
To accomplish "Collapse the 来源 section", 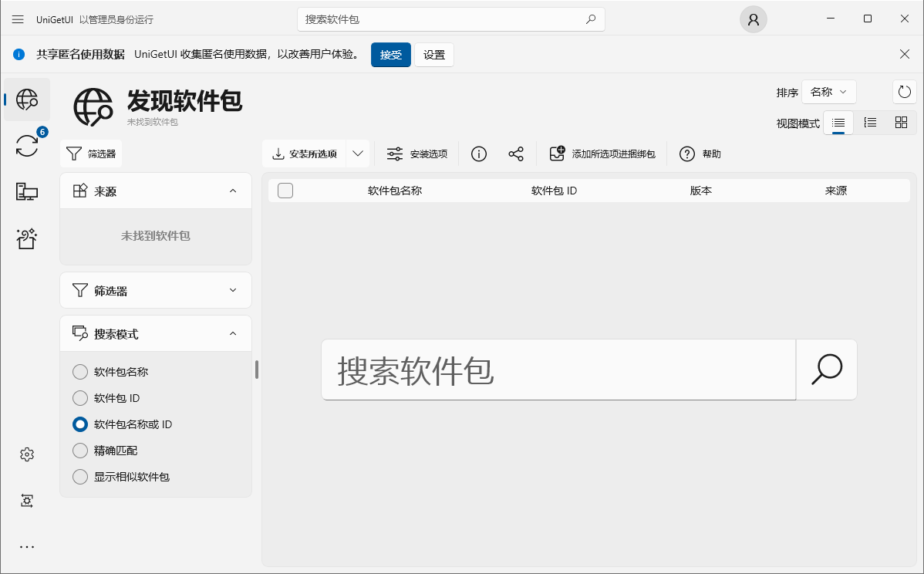I will coord(234,190).
